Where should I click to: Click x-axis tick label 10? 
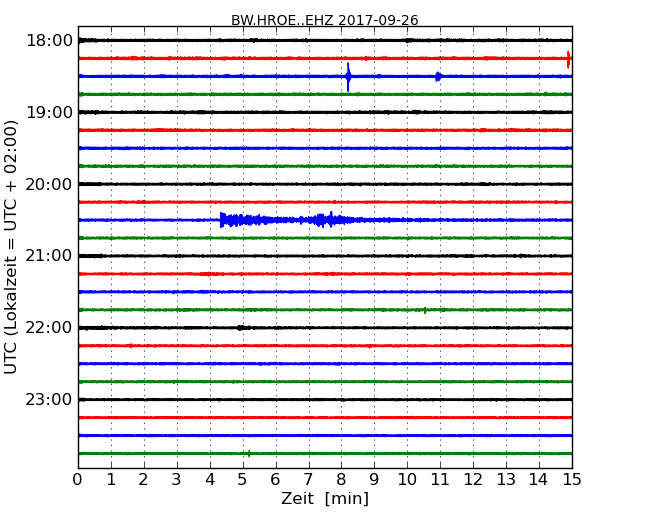pyautogui.click(x=407, y=480)
